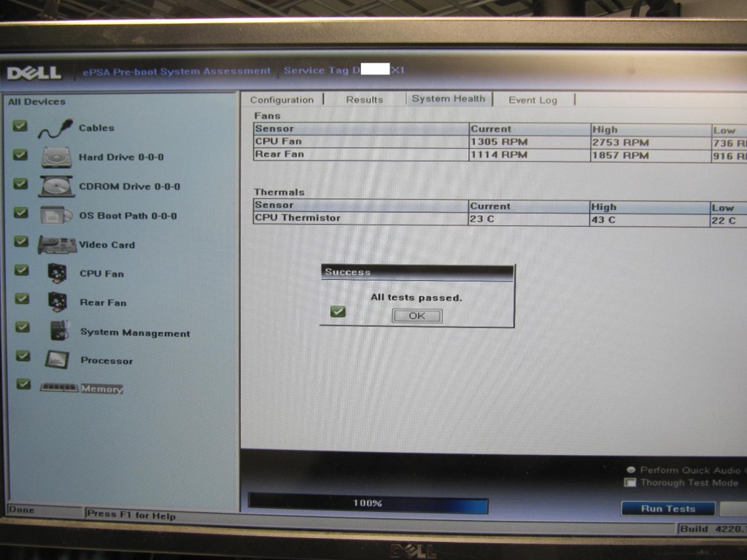Click the Video Card icon
747x560 pixels.
(57, 245)
